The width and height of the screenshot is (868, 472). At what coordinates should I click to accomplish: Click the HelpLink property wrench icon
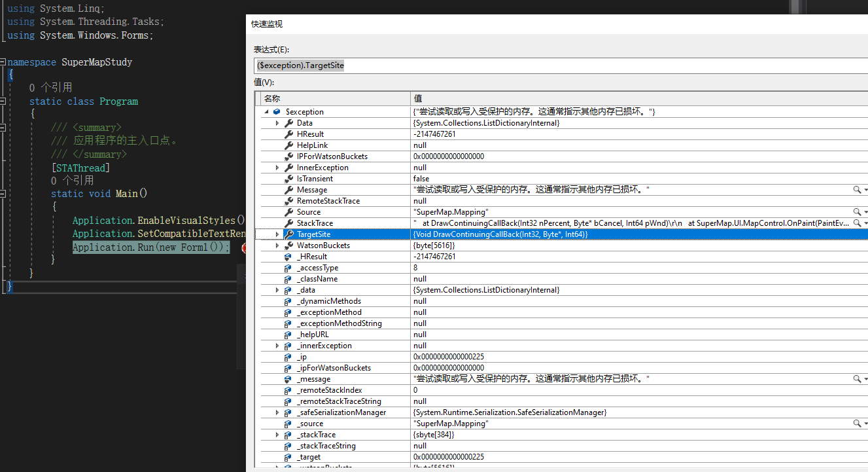point(288,145)
